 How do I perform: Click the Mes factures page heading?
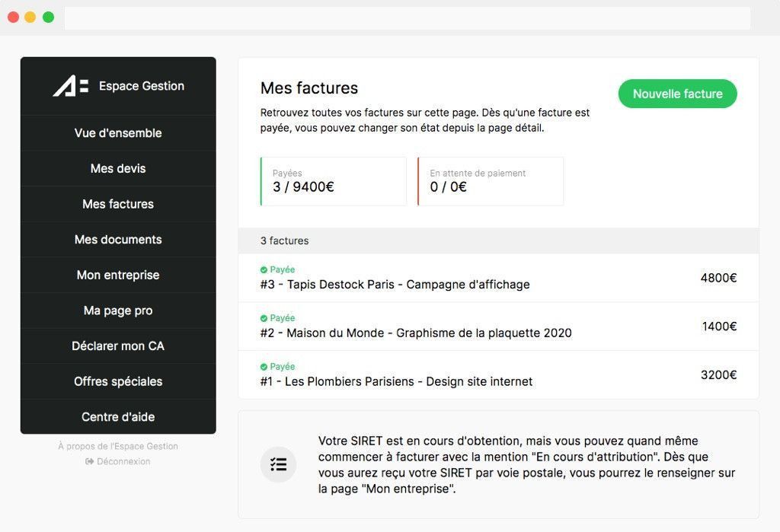point(309,88)
